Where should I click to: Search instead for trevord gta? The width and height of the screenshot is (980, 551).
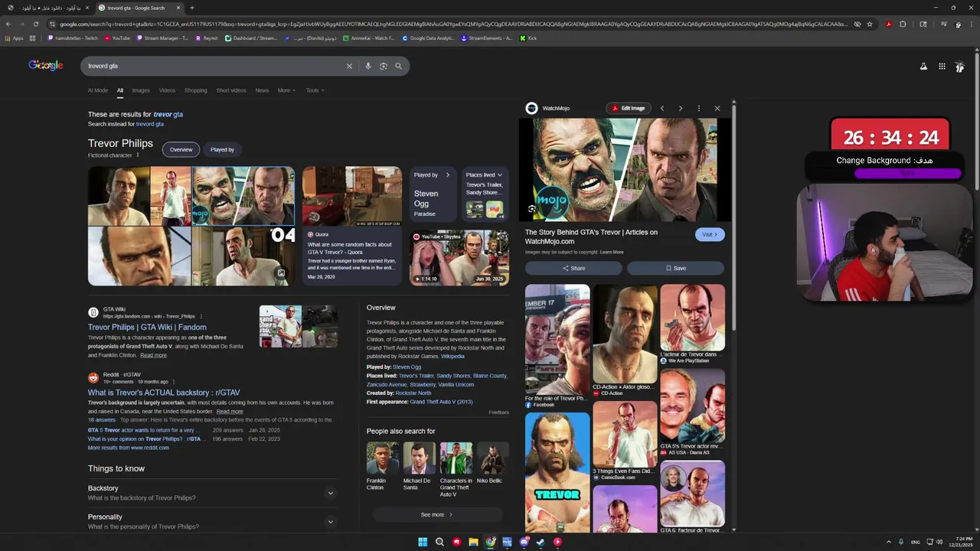tap(150, 124)
